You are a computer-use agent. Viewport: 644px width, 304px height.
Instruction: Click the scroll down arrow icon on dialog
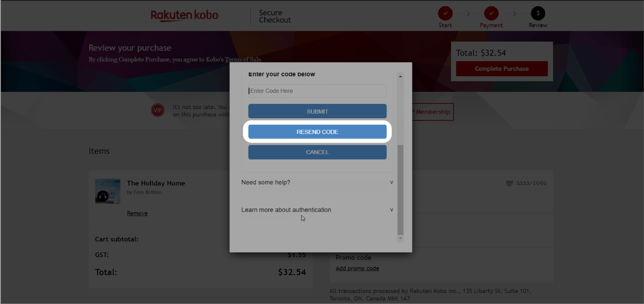(401, 238)
